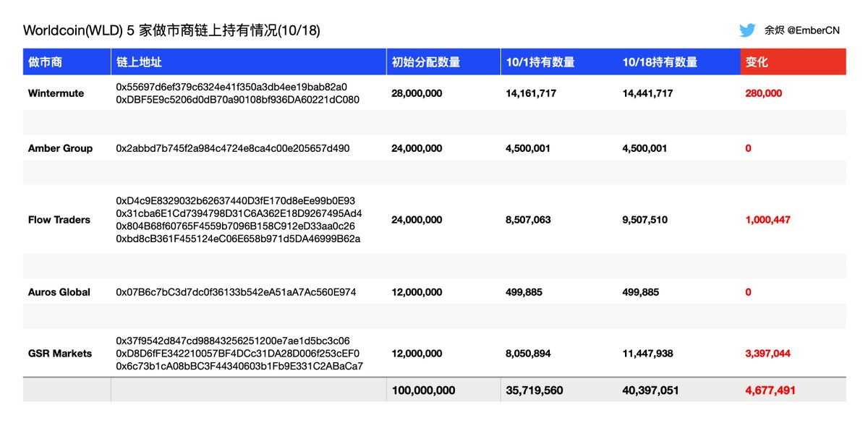The width and height of the screenshot is (868, 423).
Task: Click address 0x804B68f60765F4559b7096B158C912eD33aa0c26
Action: [235, 226]
